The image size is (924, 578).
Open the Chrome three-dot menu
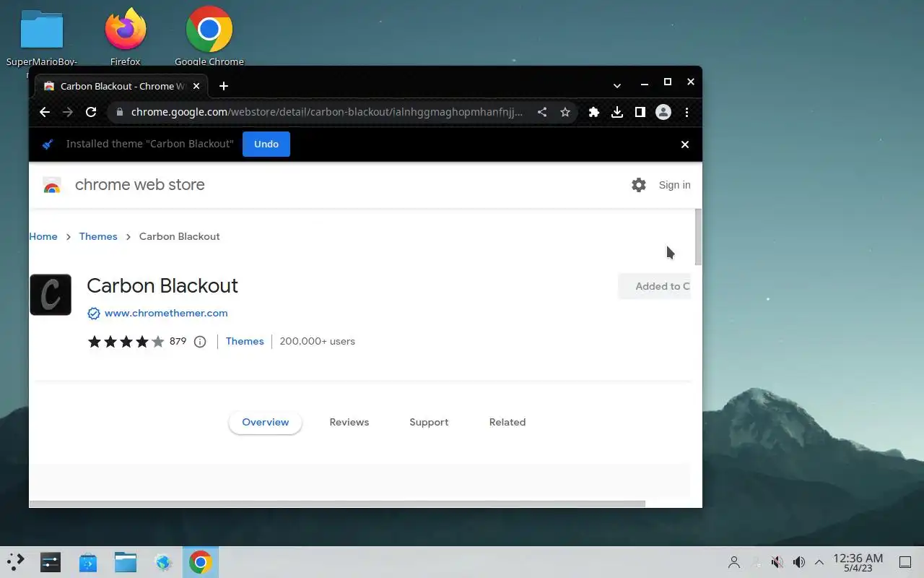[687, 112]
